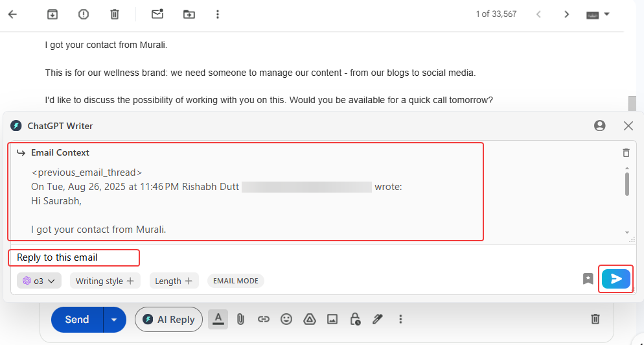
Task: Archive this email conversation
Action: pos(52,14)
